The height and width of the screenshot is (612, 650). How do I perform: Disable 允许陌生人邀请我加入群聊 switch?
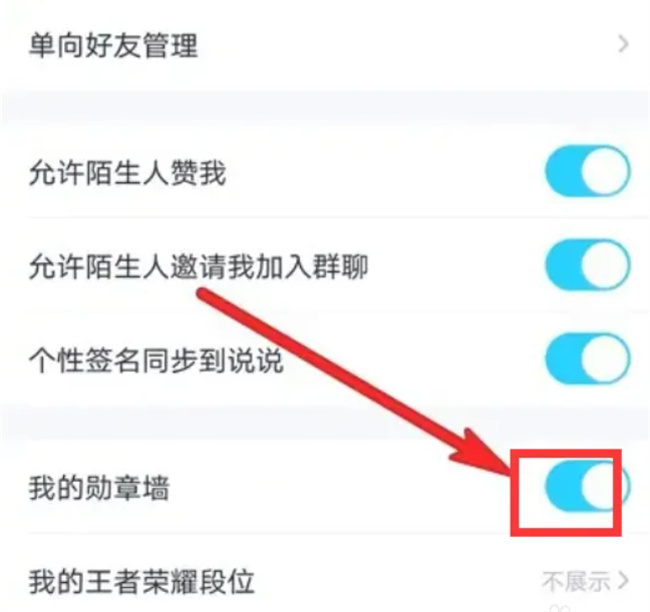[x=587, y=265]
